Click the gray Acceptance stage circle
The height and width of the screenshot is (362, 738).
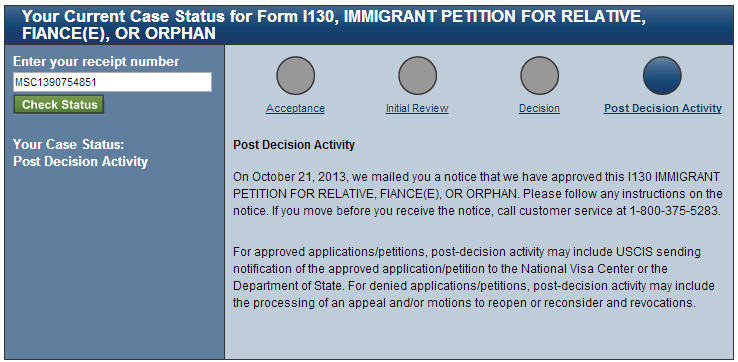(x=295, y=75)
